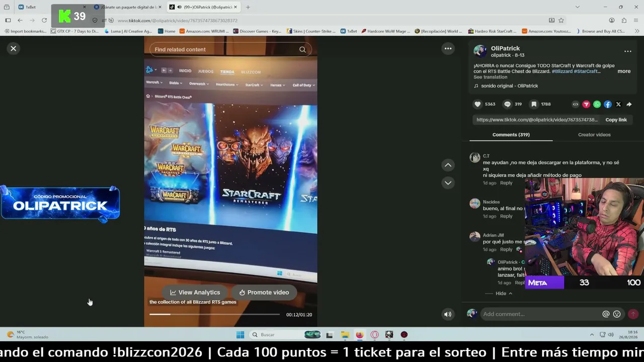Open the 'Hardcore WoW Mage' bookmark

(x=386, y=31)
